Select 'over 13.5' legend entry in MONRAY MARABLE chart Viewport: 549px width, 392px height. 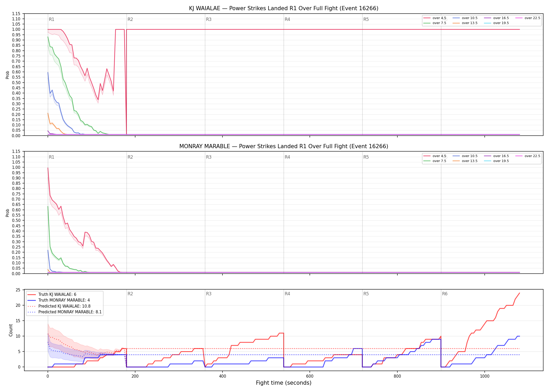[465, 161]
